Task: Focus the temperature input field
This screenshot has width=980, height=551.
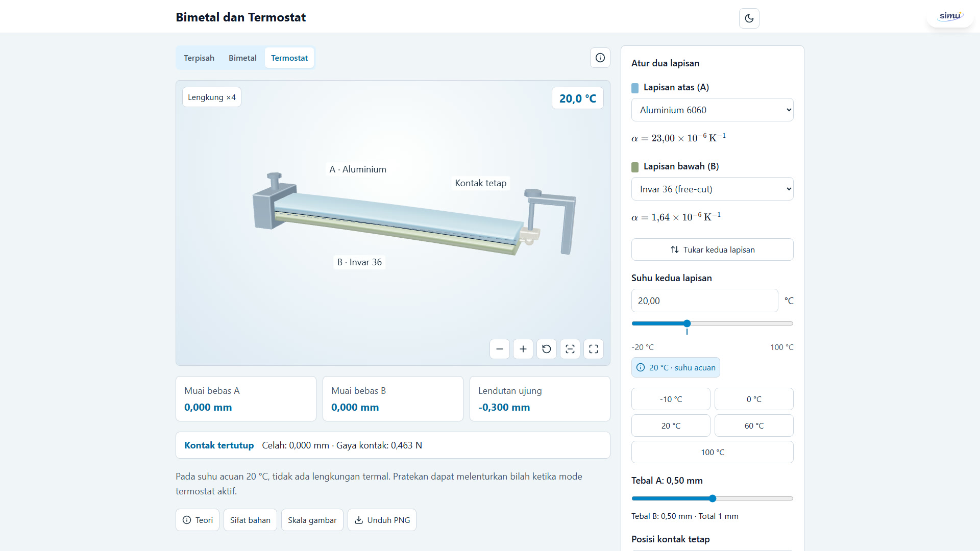Action: pyautogui.click(x=705, y=300)
